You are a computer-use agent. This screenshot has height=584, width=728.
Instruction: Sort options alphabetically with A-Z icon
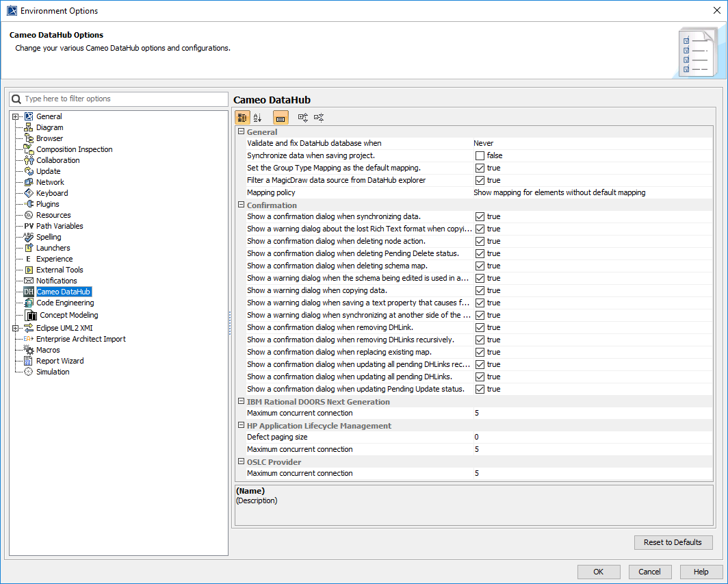(x=258, y=118)
